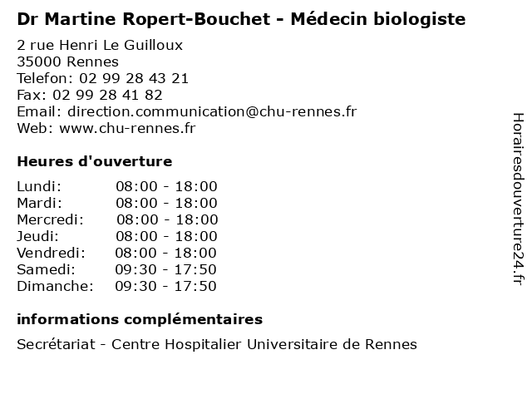
Task: Select the Samedi opening hours row
Action: 116,269
